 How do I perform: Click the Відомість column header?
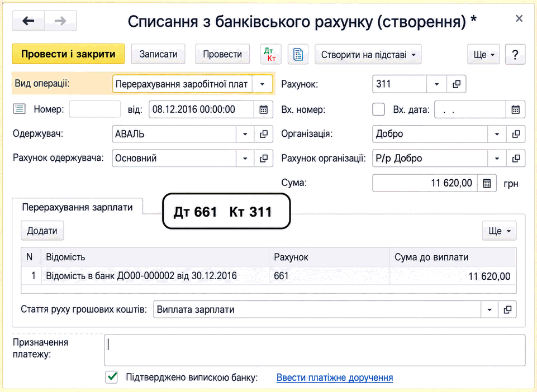[x=155, y=257]
